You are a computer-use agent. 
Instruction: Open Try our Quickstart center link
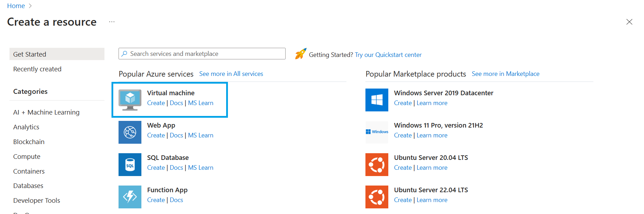coord(388,55)
